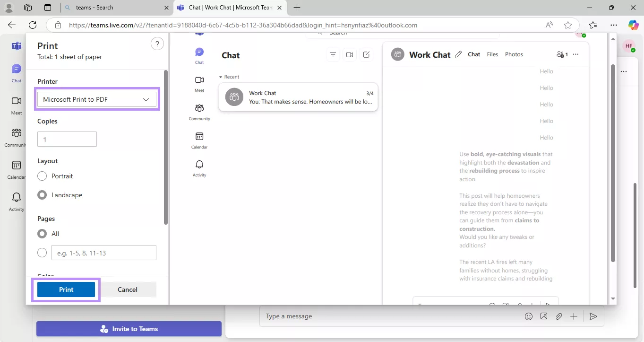This screenshot has height=342, width=644.
Task: Open the emoji picker in the message box
Action: coord(529,316)
